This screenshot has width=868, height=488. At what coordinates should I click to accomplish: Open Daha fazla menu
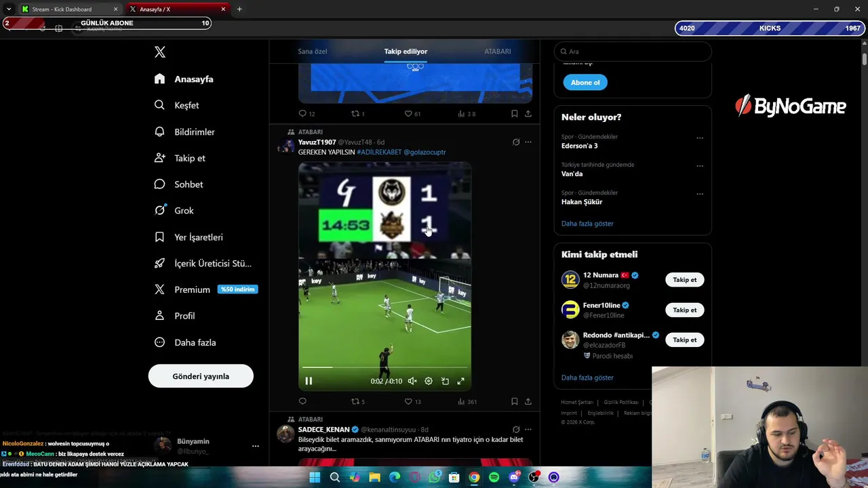pyautogui.click(x=185, y=342)
